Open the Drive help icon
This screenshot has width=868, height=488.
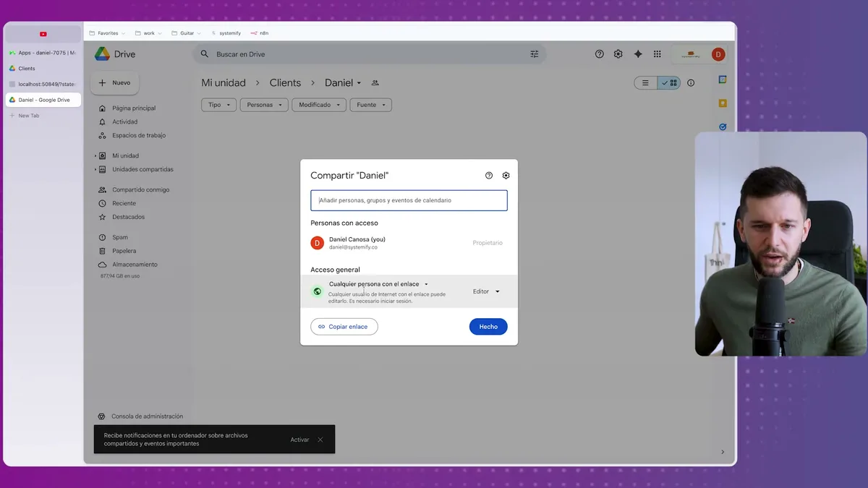pyautogui.click(x=599, y=53)
